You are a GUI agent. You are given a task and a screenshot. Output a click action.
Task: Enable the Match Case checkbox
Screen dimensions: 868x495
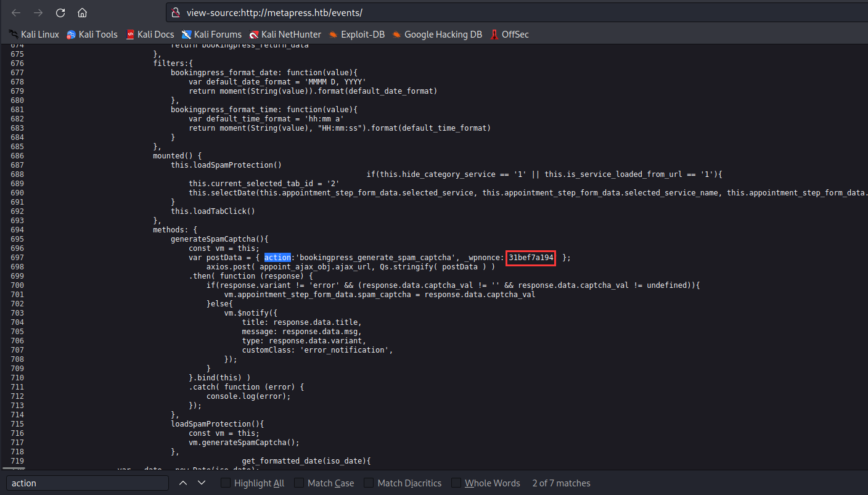(299, 483)
